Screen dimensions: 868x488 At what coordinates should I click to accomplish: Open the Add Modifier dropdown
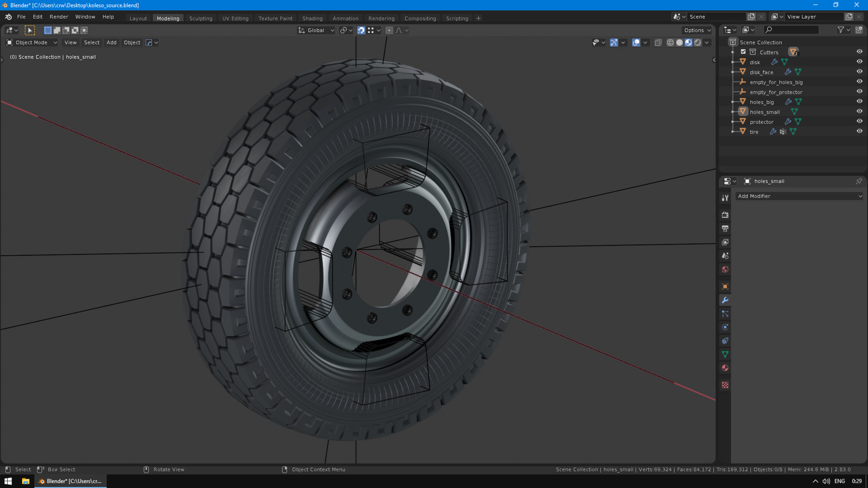coord(799,196)
